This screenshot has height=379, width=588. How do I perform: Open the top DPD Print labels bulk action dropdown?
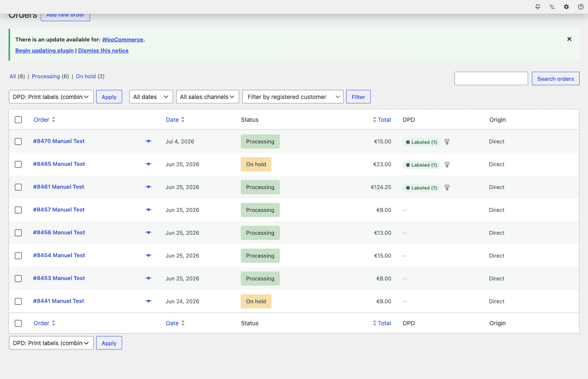tap(51, 97)
